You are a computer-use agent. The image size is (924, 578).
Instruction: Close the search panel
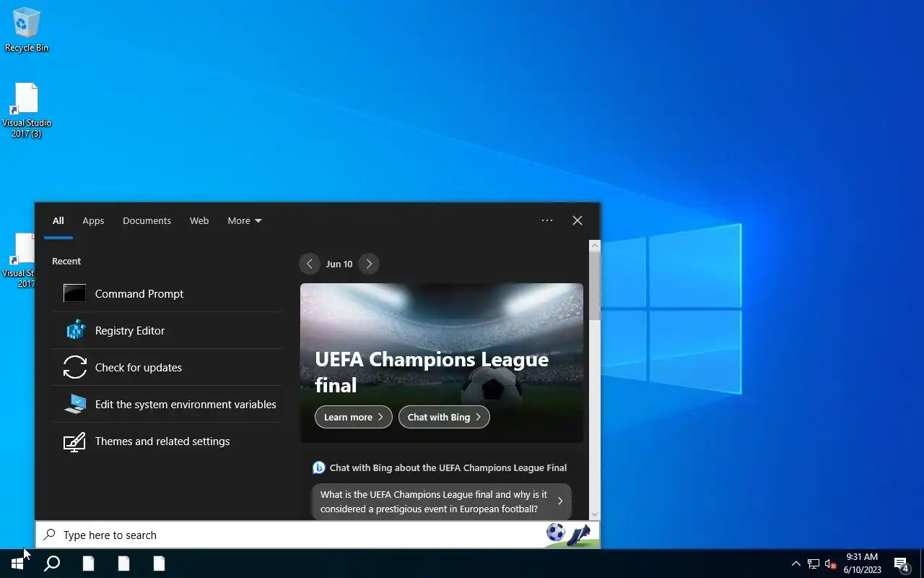pos(577,220)
